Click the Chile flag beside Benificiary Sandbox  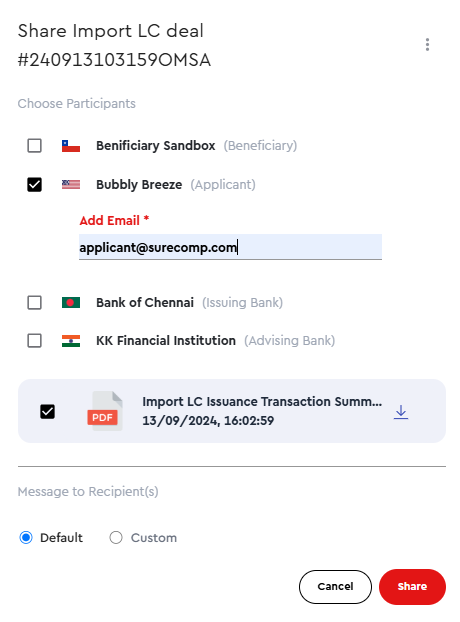(x=71, y=146)
